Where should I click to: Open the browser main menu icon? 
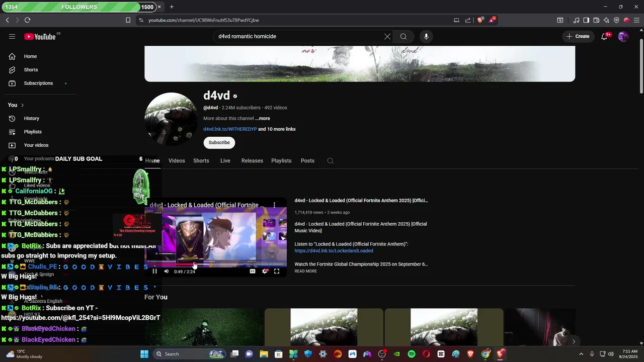point(636,20)
